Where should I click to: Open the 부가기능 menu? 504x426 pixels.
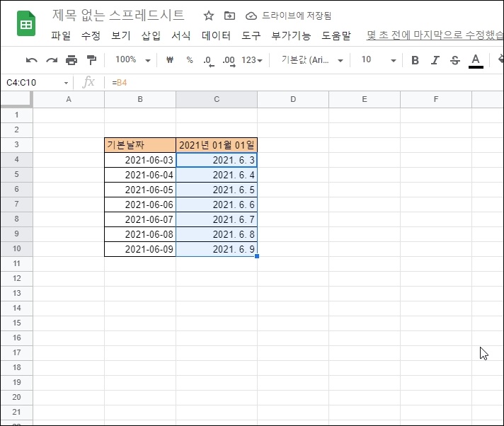pos(291,35)
